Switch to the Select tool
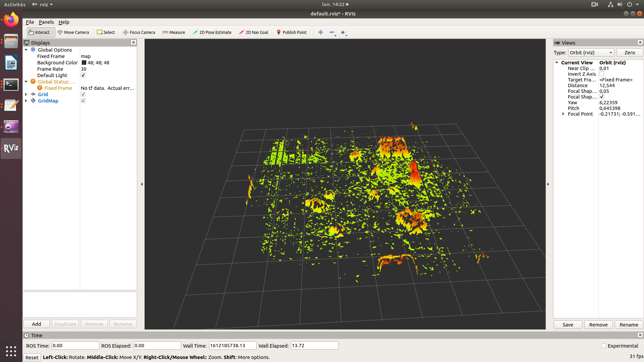 [x=106, y=32]
